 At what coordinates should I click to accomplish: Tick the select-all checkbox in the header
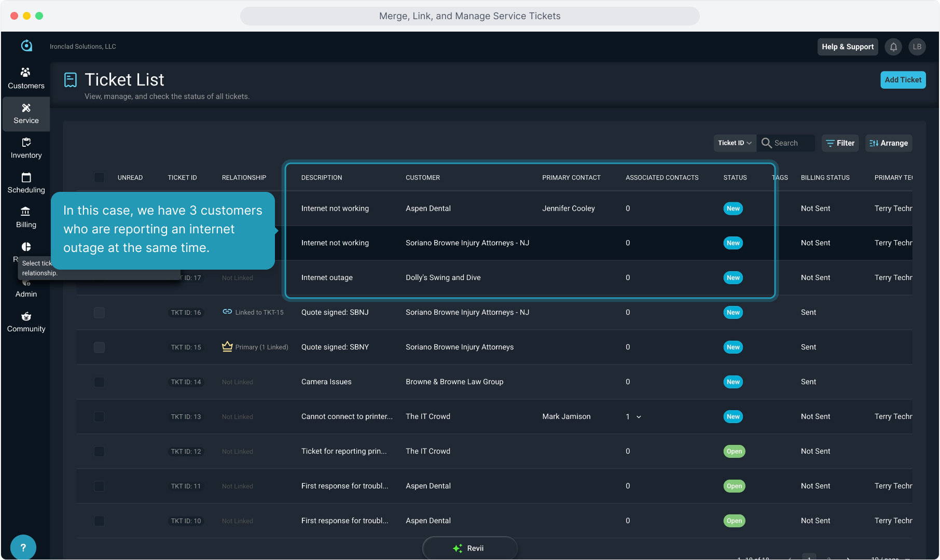click(x=99, y=177)
